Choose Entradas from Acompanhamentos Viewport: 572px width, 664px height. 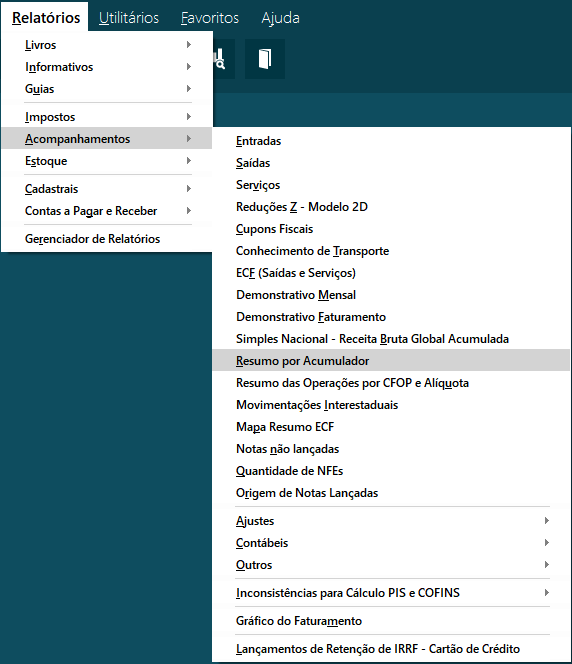391,141
